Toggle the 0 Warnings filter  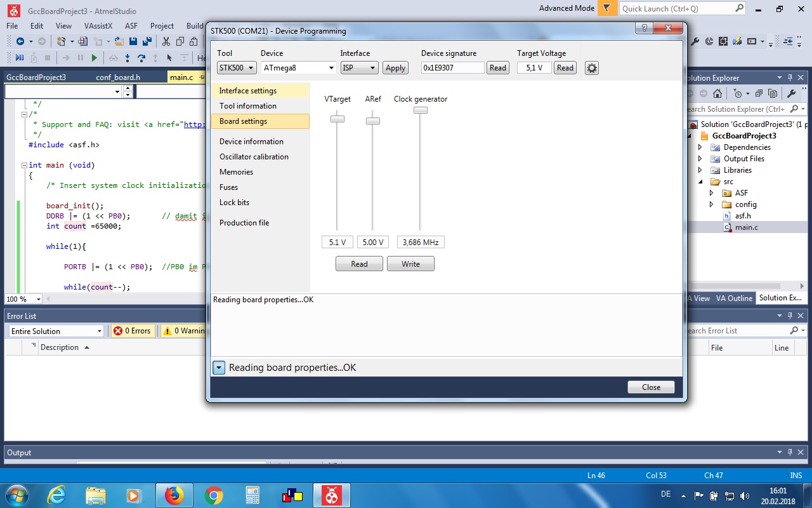(184, 331)
